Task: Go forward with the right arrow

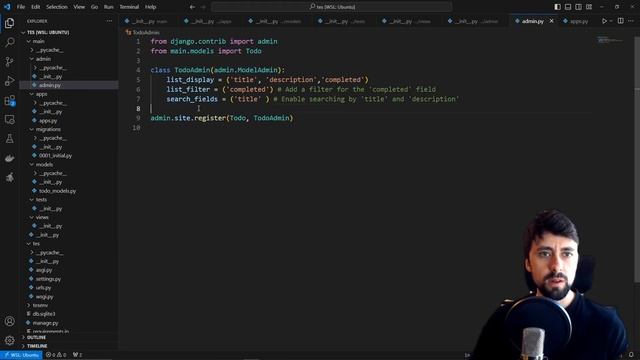Action: click(x=204, y=7)
